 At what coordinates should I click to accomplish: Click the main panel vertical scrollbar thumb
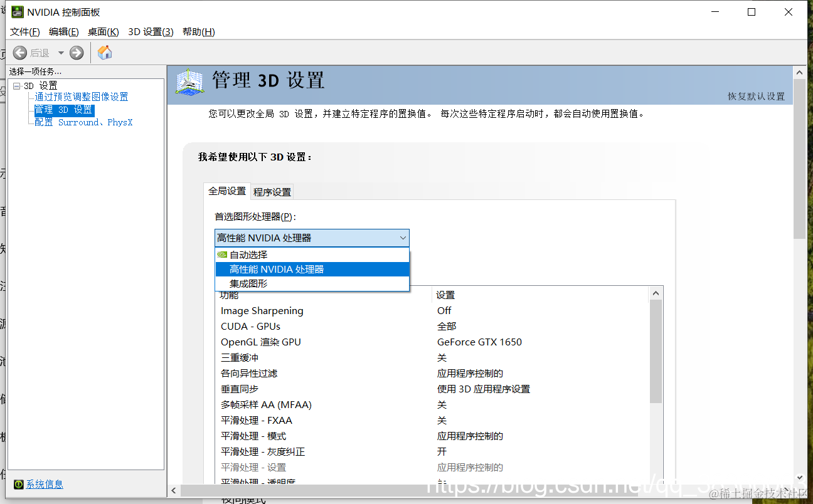pos(799,159)
